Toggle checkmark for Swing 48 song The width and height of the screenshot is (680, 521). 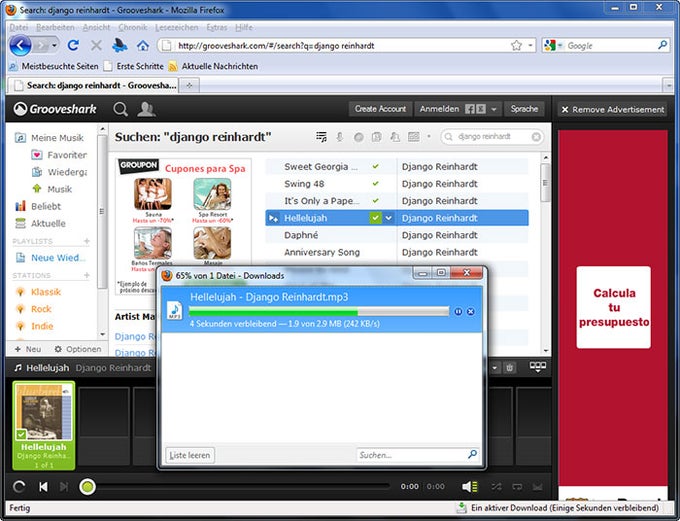(376, 183)
